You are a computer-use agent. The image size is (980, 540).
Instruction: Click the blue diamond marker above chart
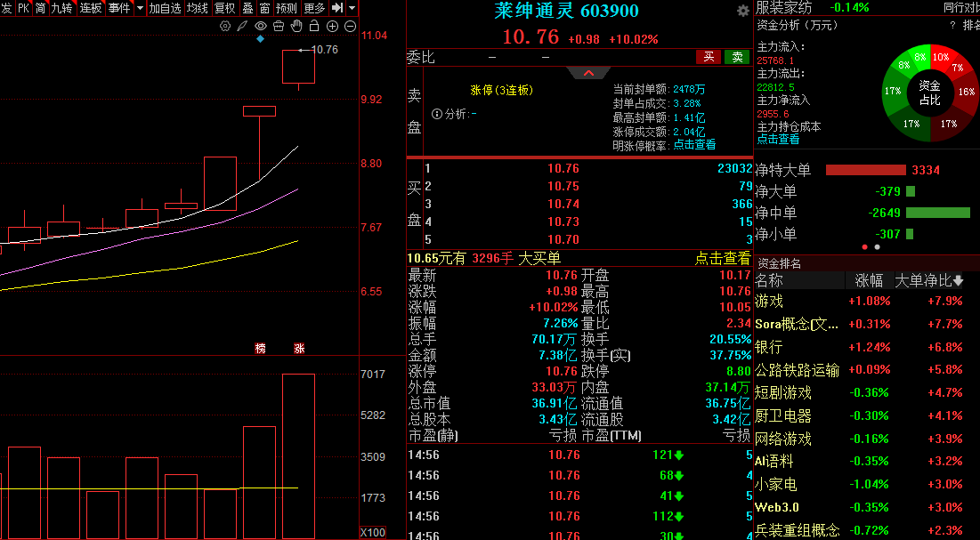tap(261, 39)
